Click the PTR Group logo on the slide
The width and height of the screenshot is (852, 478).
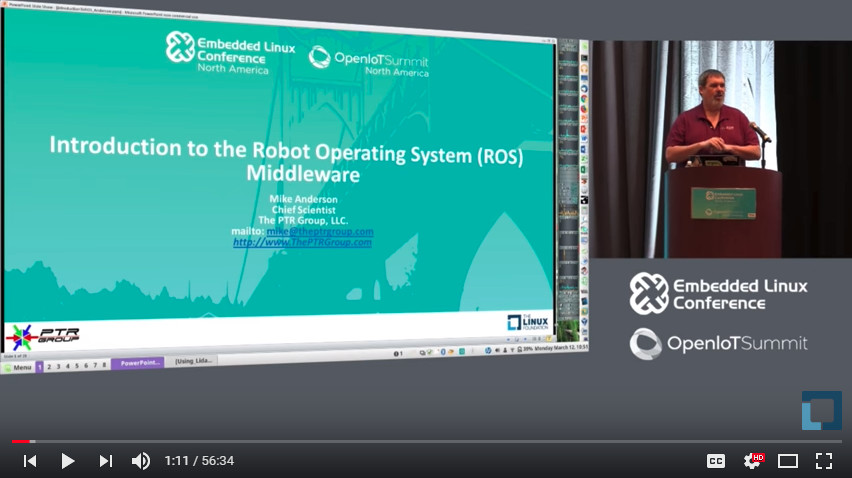42,337
